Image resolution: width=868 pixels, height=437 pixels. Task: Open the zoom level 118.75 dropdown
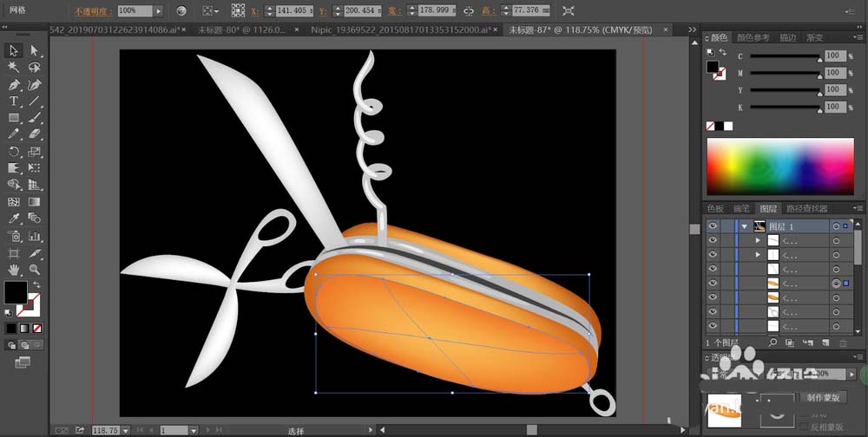[126, 430]
